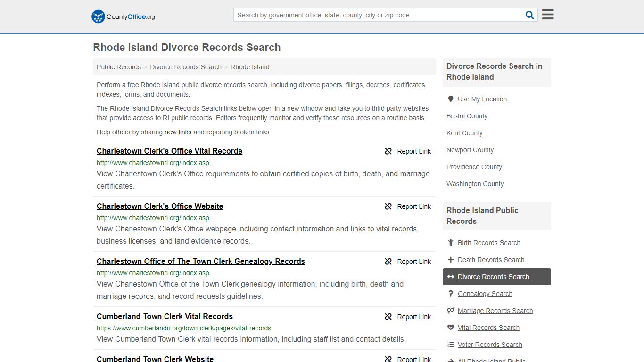Open Death Records Search
Viewport: 644px width, 362px height.
click(491, 260)
